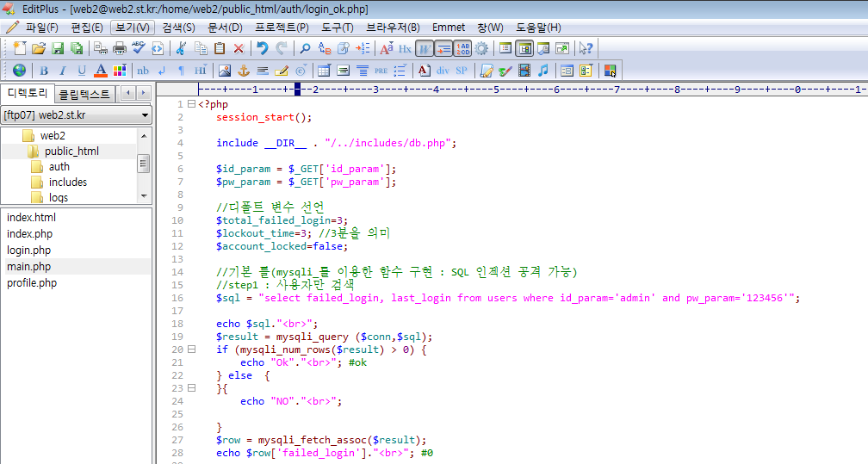Open the font color picker (red A)

coord(100,71)
